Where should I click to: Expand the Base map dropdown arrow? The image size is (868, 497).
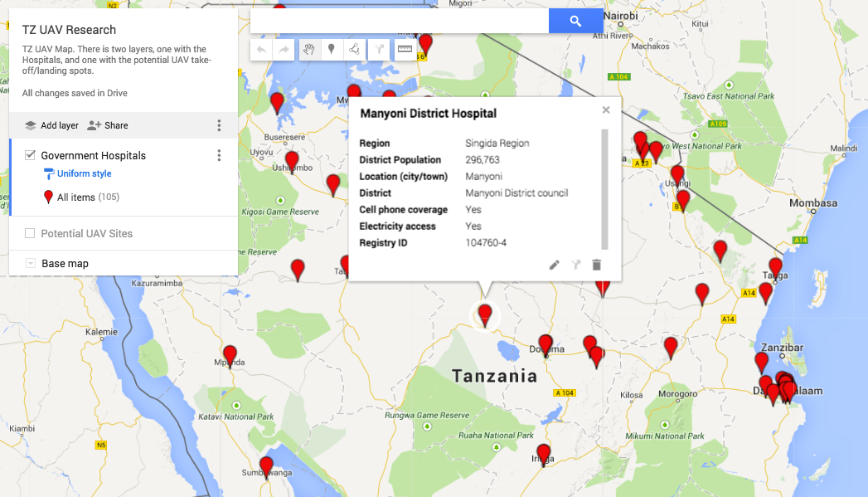[31, 264]
